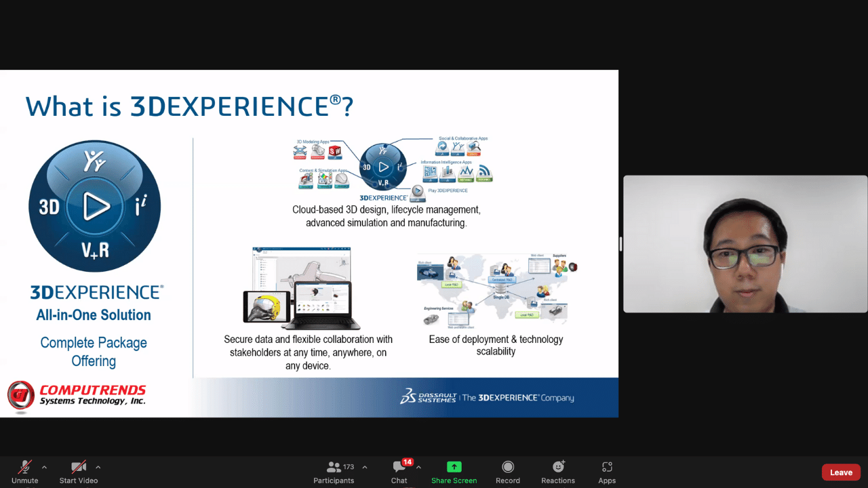Image resolution: width=868 pixels, height=488 pixels.
Task: Leave the meeting
Action: pos(841,472)
